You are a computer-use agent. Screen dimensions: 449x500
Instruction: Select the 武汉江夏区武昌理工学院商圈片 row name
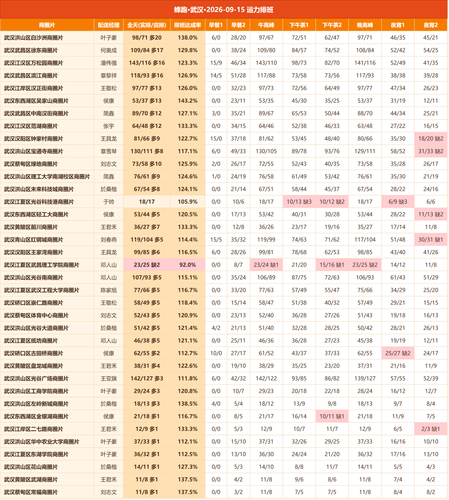(x=41, y=265)
